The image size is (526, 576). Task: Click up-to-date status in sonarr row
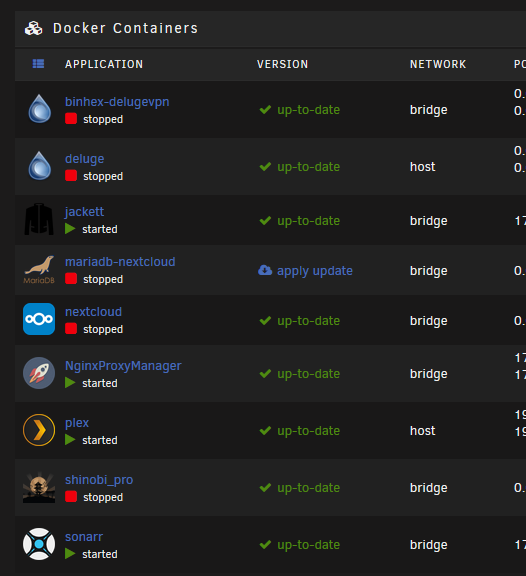[x=309, y=545]
